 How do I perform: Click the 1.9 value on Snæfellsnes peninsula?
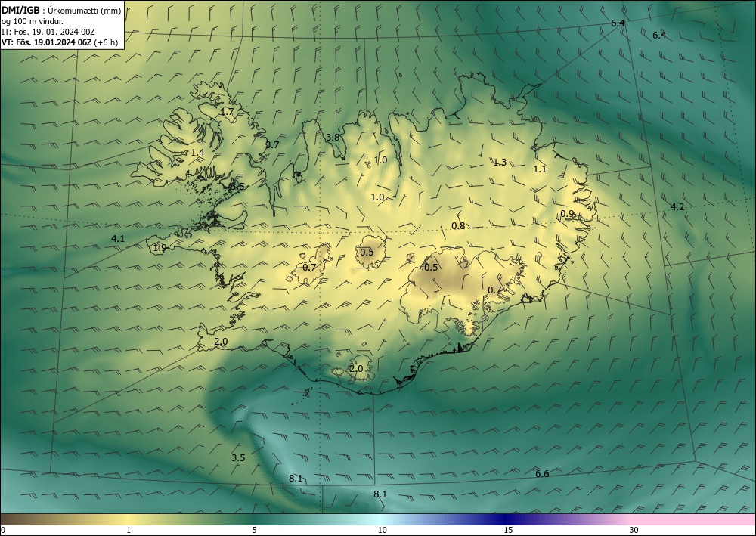160,248
